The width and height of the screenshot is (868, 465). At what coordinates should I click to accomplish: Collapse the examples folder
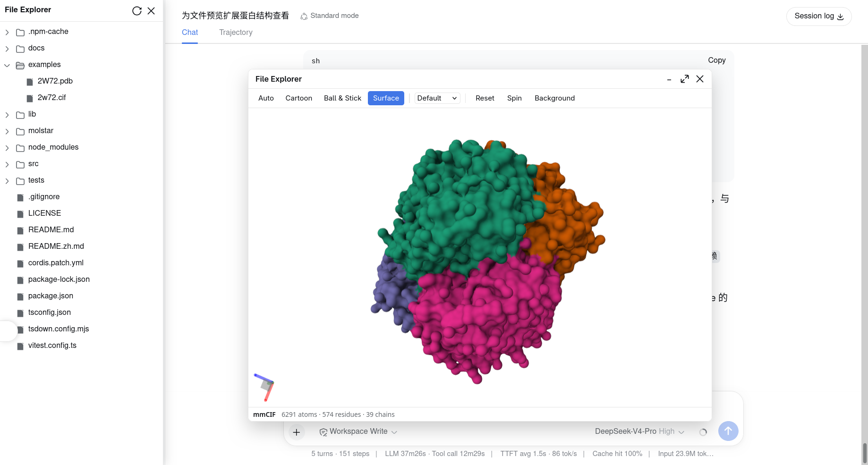7,65
